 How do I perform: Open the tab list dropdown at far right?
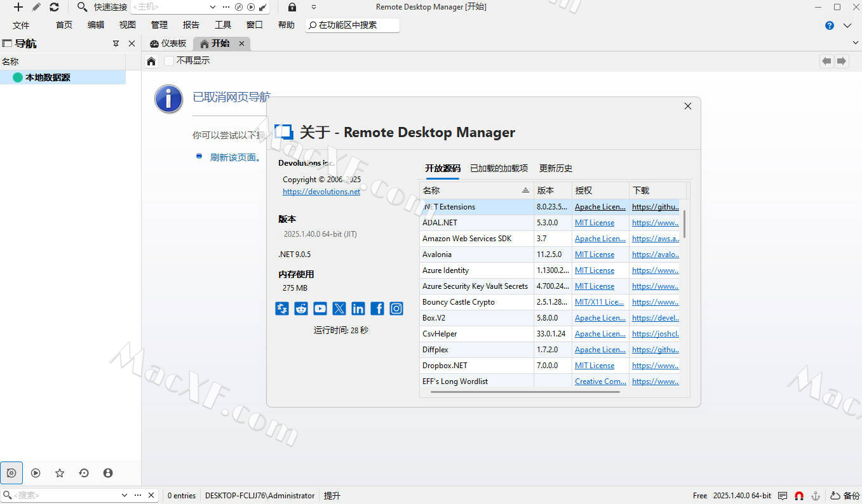tap(855, 43)
